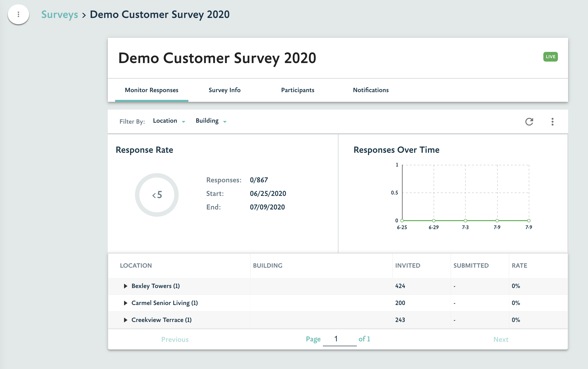Image resolution: width=588 pixels, height=369 pixels.
Task: Open the Building filter dropdown
Action: point(211,121)
